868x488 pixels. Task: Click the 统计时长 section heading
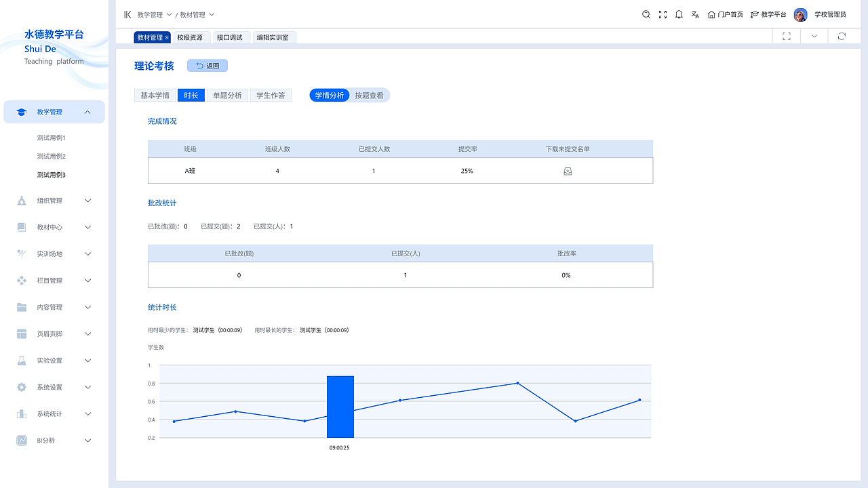click(162, 308)
